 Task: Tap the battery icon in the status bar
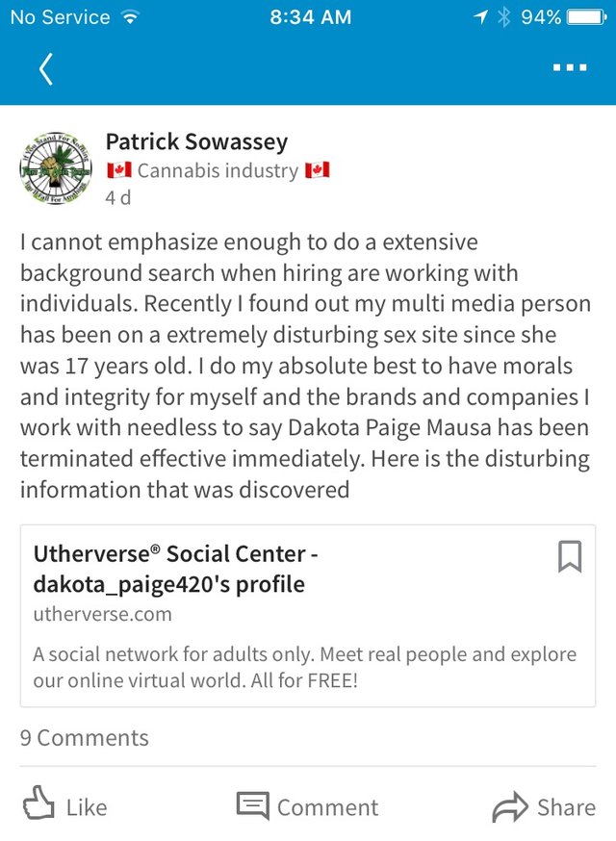coord(585,17)
